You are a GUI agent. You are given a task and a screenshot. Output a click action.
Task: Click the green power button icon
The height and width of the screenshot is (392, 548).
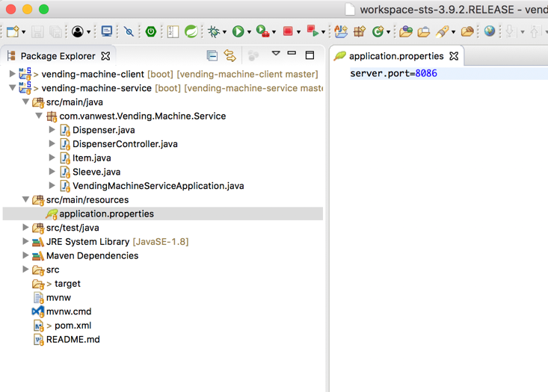pos(151,32)
